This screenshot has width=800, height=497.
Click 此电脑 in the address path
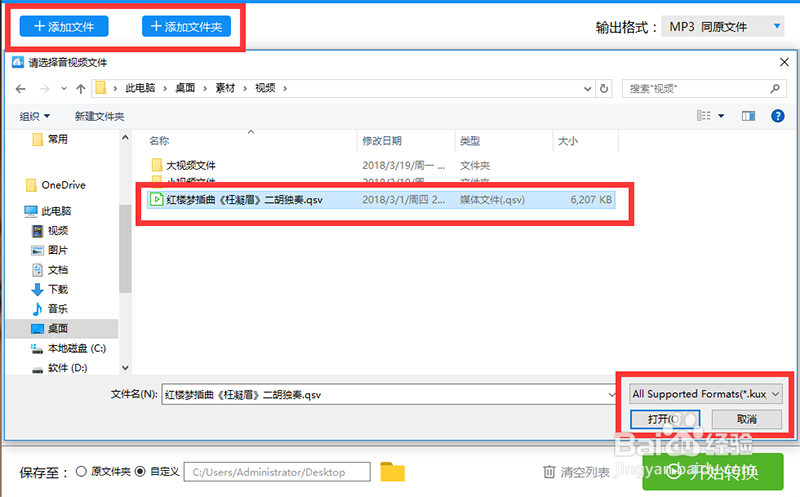(140, 88)
